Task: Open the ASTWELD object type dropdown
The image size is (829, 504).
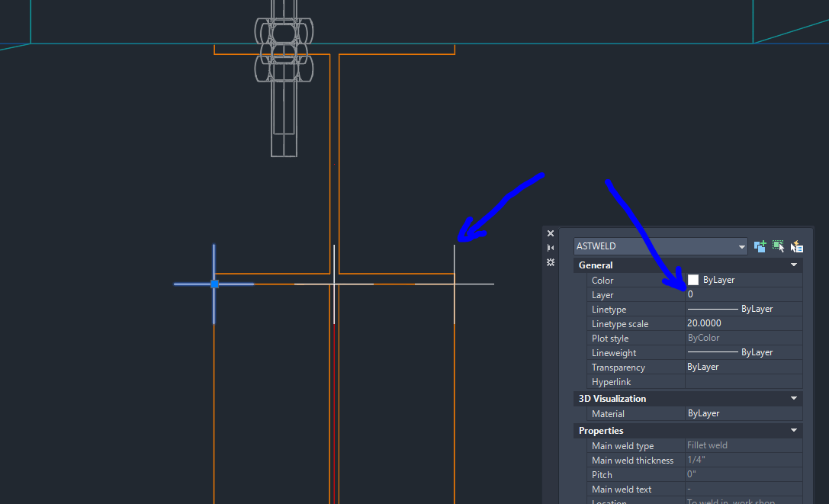Action: coord(741,246)
